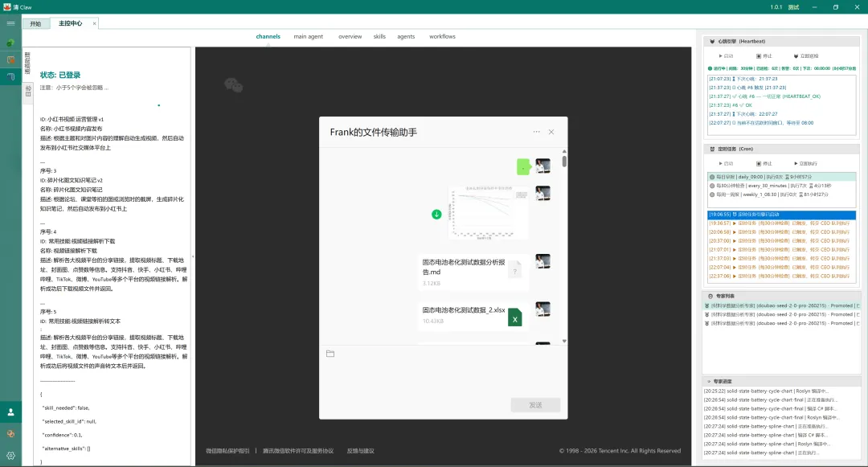
Task: Open the skills tab
Action: [x=379, y=36]
